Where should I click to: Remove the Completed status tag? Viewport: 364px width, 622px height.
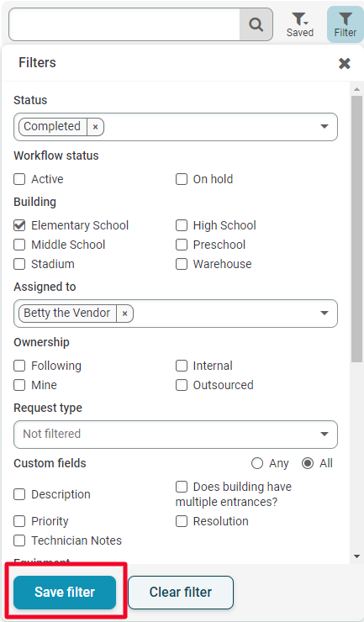95,127
